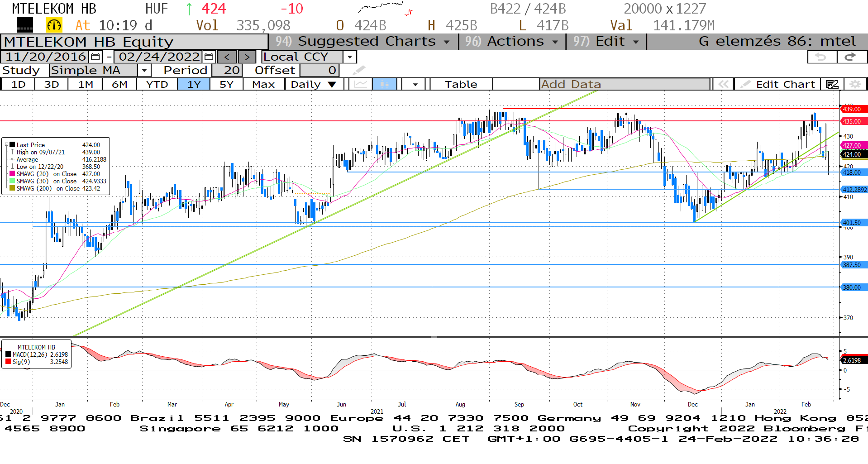
Task: Open the start date calendar picker
Action: coord(95,57)
